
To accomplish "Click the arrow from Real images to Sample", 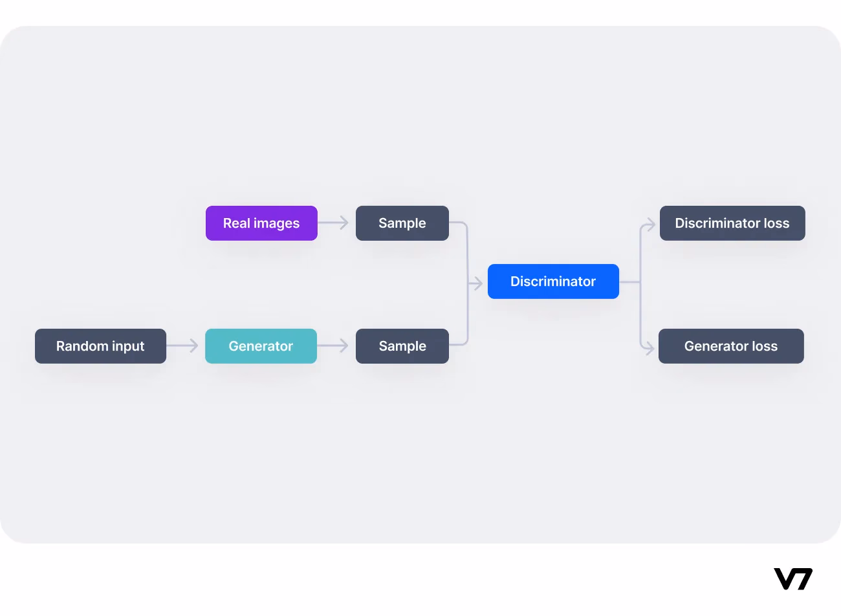I will (x=333, y=223).
